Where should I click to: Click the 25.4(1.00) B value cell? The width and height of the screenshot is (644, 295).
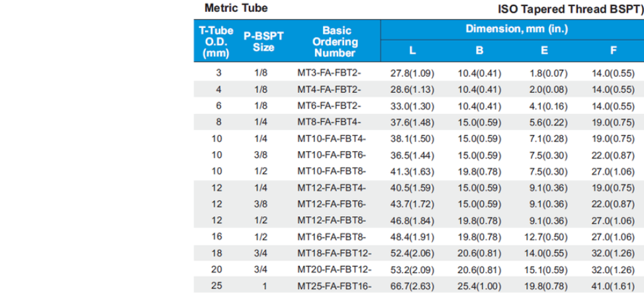(479, 286)
